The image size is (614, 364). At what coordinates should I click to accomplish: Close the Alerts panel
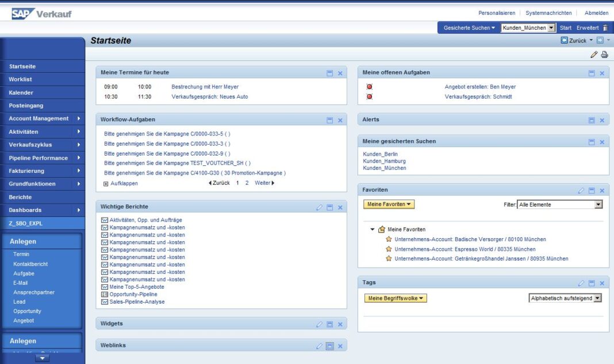[602, 120]
